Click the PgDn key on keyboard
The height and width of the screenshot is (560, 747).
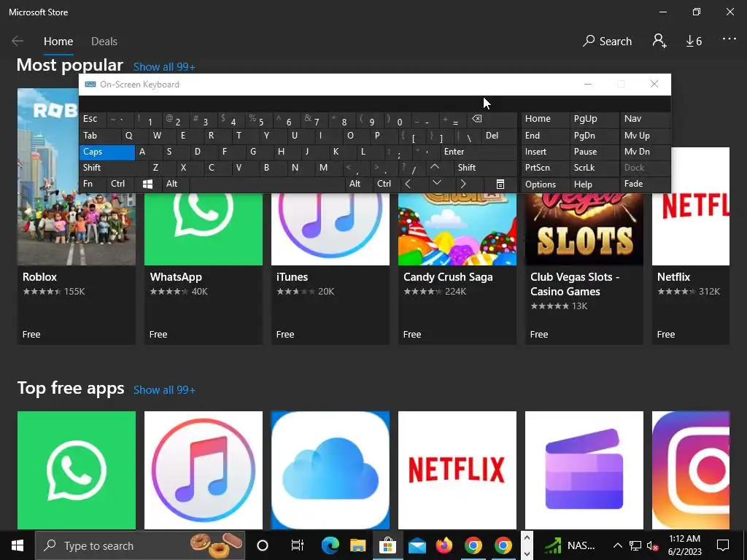point(594,136)
